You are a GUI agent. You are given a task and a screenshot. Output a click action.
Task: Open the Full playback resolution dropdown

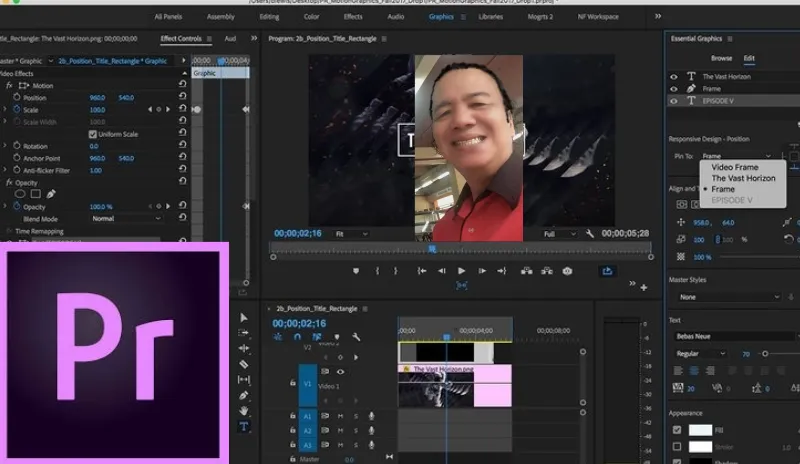coord(559,234)
